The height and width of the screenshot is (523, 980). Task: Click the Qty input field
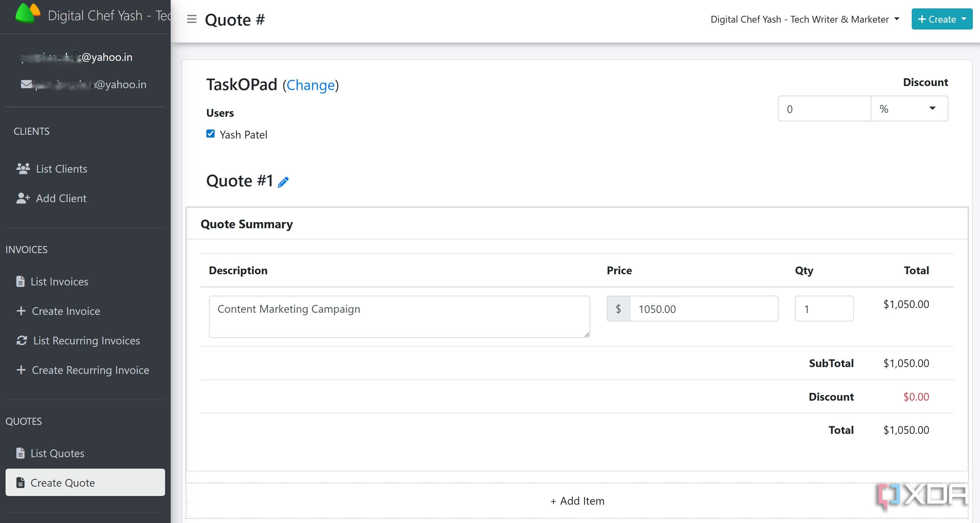(x=824, y=309)
